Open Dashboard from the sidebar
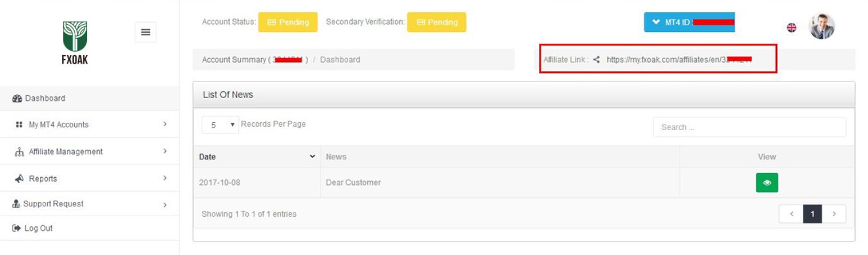 click(45, 98)
